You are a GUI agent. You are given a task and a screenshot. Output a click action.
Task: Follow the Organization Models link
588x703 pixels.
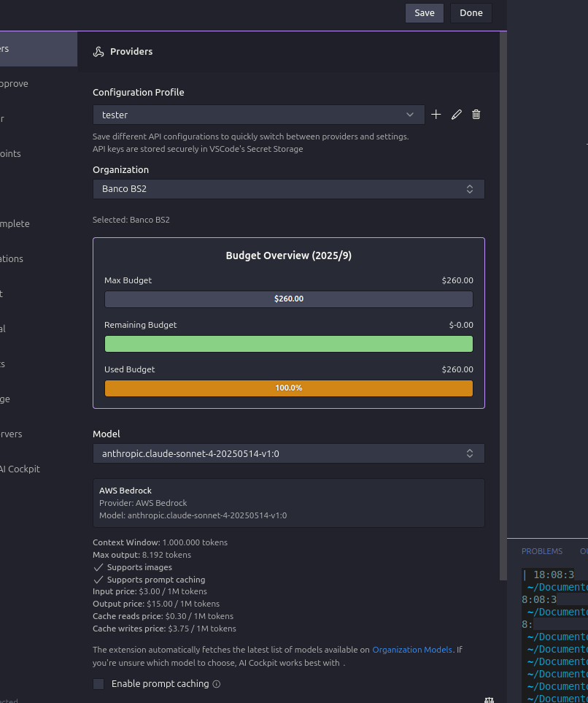tap(414, 650)
